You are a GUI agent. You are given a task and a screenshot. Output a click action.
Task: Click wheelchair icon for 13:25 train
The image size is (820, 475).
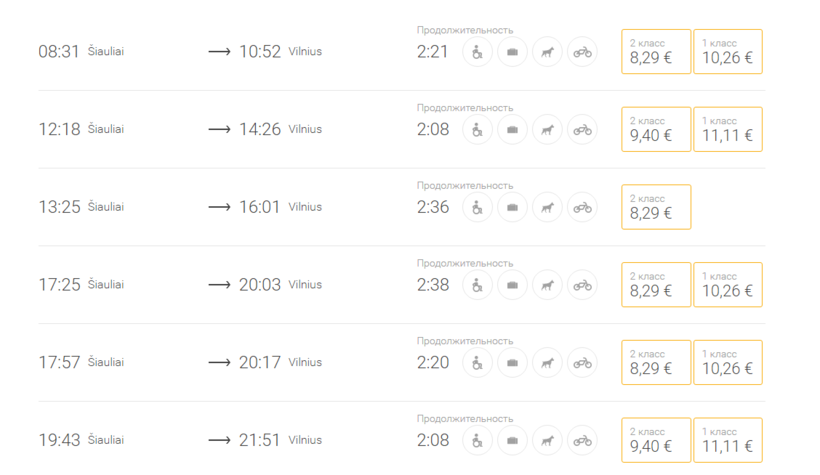(x=477, y=208)
